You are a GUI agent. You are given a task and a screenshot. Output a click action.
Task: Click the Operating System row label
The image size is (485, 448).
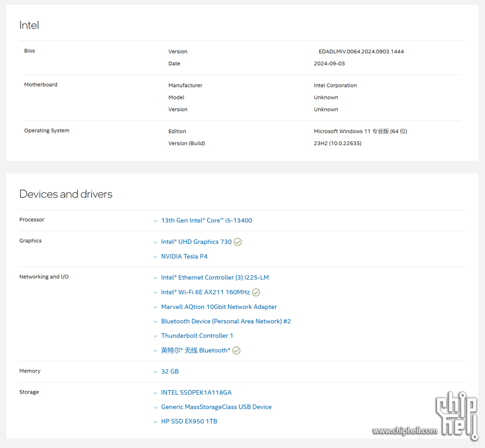[x=47, y=131]
